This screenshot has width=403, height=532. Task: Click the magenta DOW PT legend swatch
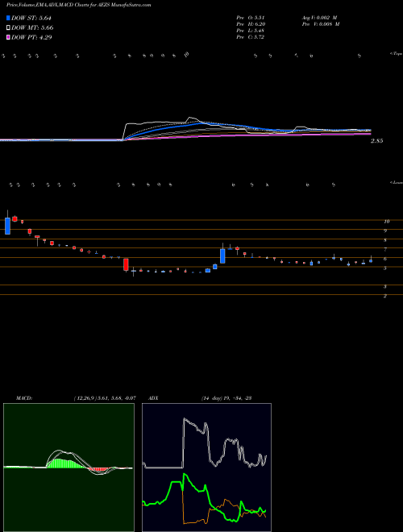pyautogui.click(x=9, y=37)
